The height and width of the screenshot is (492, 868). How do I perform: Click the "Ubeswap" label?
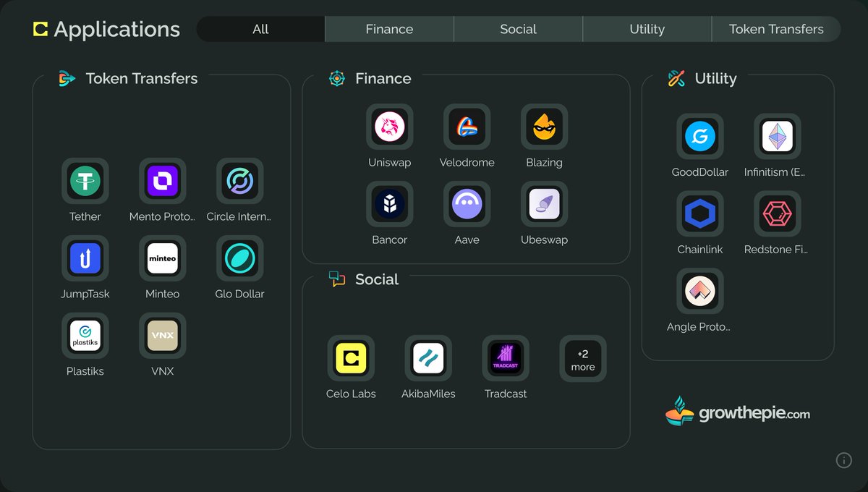[545, 239]
